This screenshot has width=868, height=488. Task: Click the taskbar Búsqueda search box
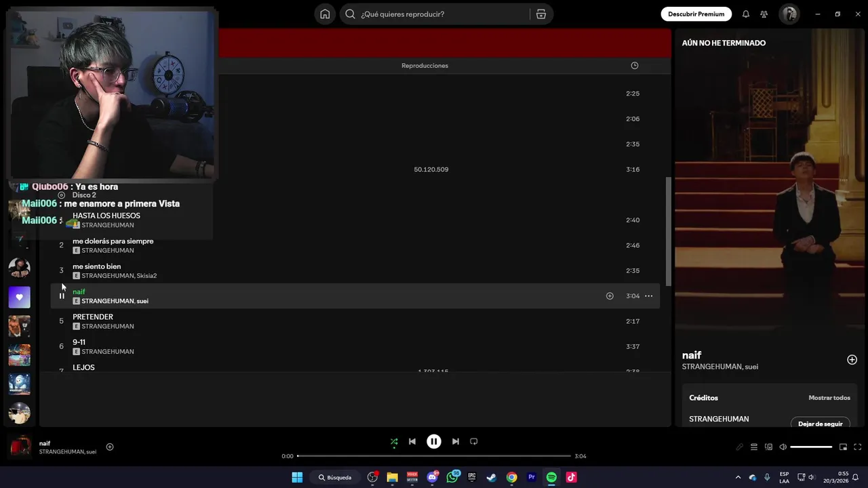[335, 477]
